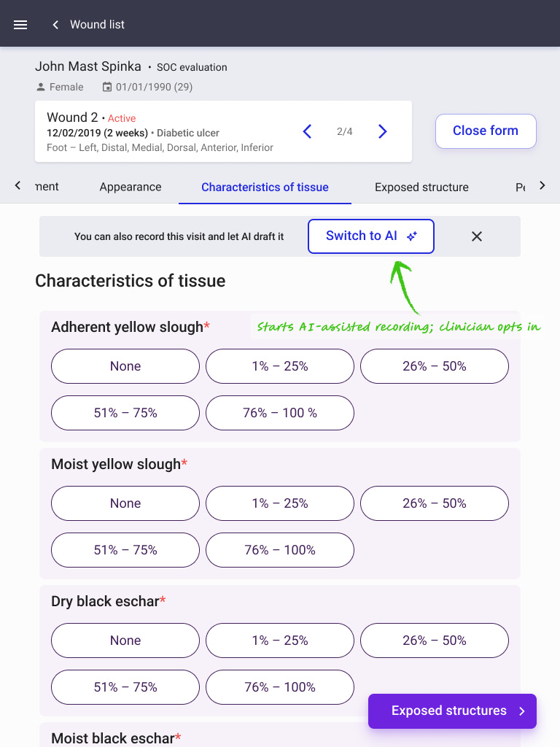Choose 26% – 50% for Moist yellow slough
This screenshot has height=747, width=560.
pyautogui.click(x=435, y=503)
